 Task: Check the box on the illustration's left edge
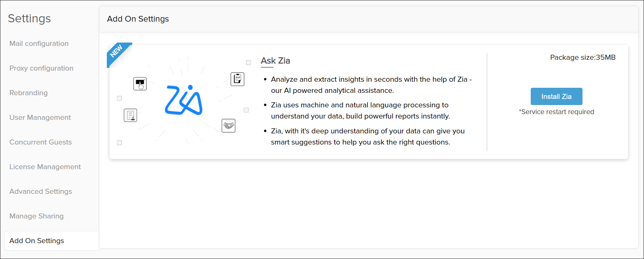(119, 98)
